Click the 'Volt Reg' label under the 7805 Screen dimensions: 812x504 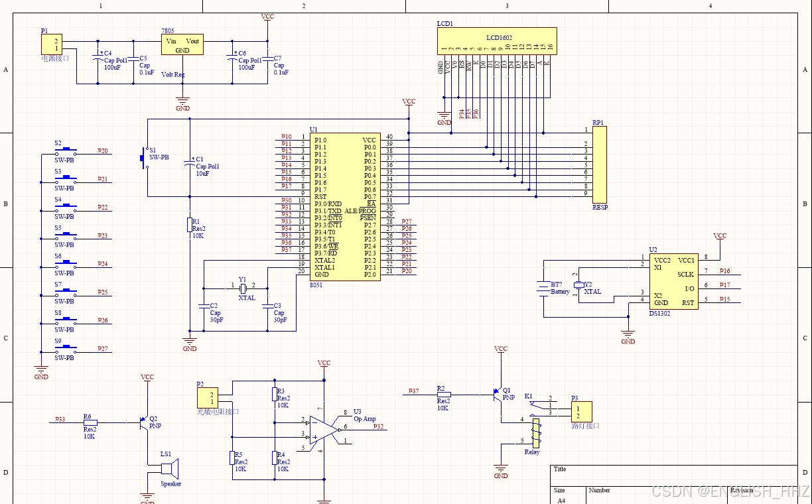(x=173, y=74)
